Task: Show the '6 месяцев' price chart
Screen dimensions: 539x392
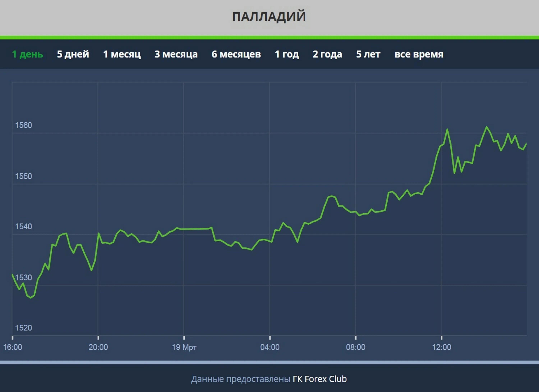Action: point(236,54)
